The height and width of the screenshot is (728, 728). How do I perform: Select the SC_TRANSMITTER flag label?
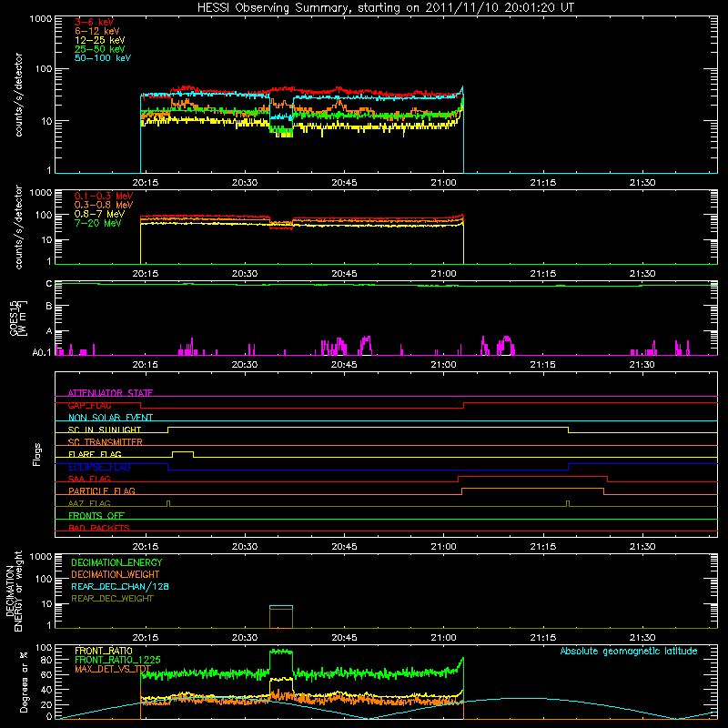106,442
